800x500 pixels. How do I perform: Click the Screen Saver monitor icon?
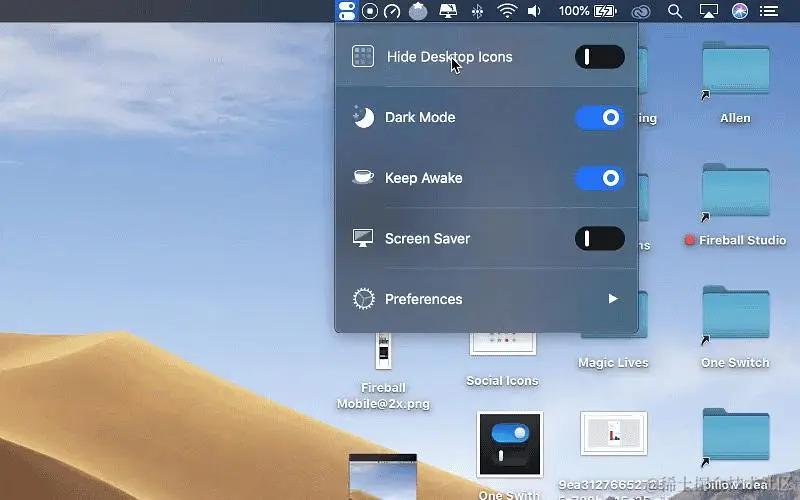click(363, 238)
